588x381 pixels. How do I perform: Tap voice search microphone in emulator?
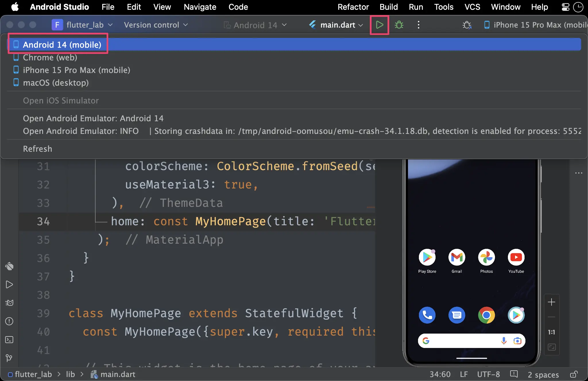point(504,341)
